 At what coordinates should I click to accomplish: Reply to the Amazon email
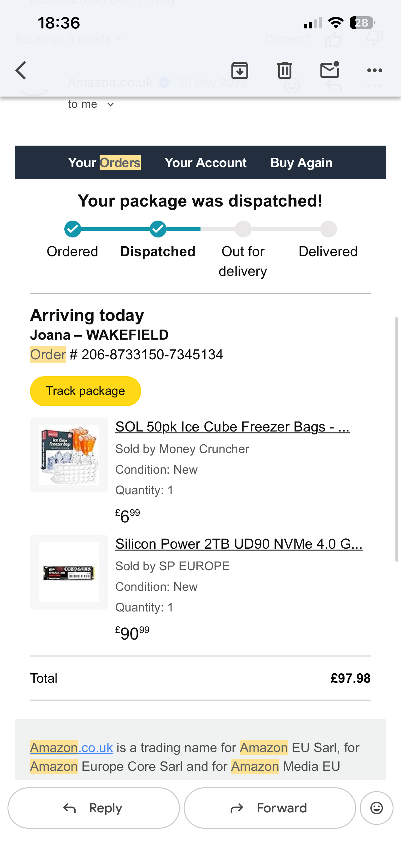(x=94, y=808)
